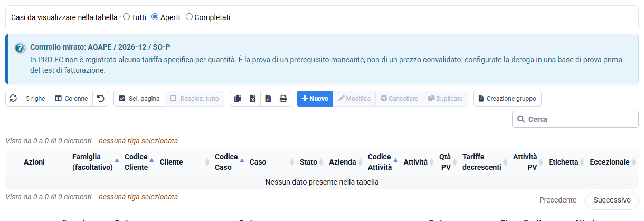Click the blue help question mark icon
This screenshot has width=644, height=221.
point(20,48)
